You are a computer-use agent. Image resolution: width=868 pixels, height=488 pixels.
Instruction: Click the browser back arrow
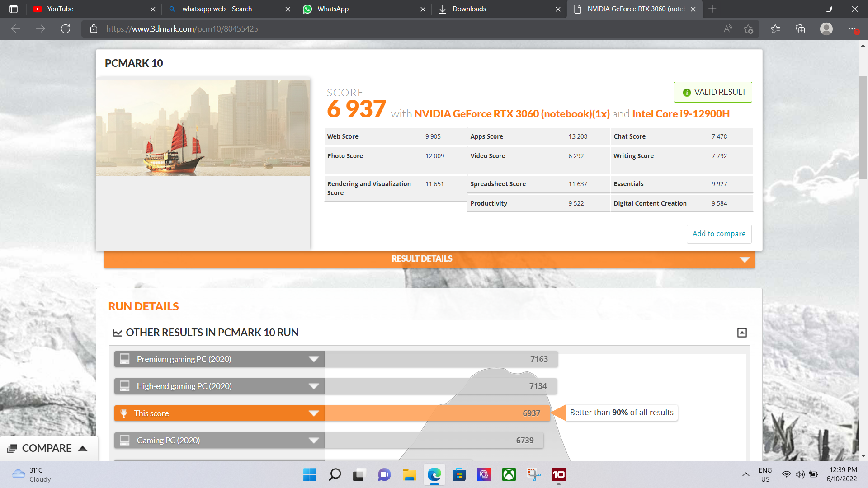[16, 29]
